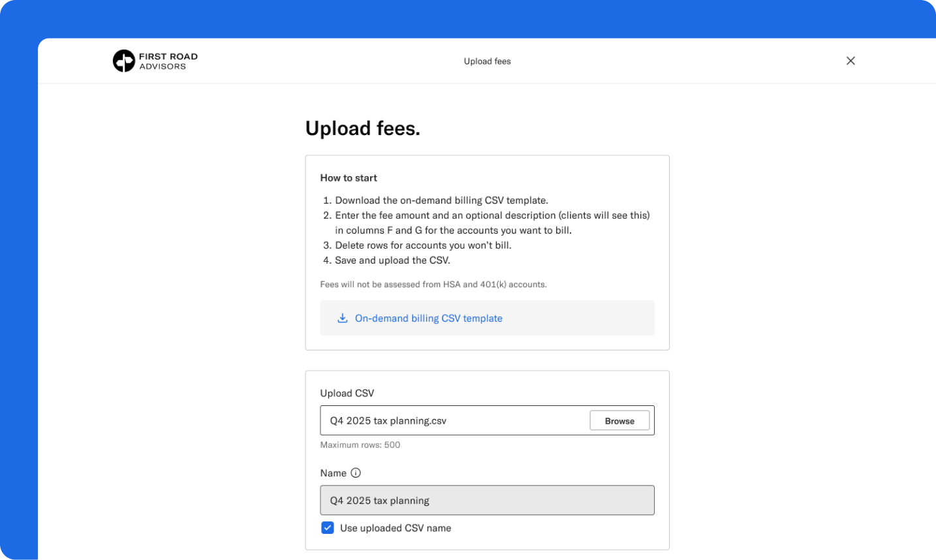
Task: Click the Browse button to choose a file
Action: [619, 420]
